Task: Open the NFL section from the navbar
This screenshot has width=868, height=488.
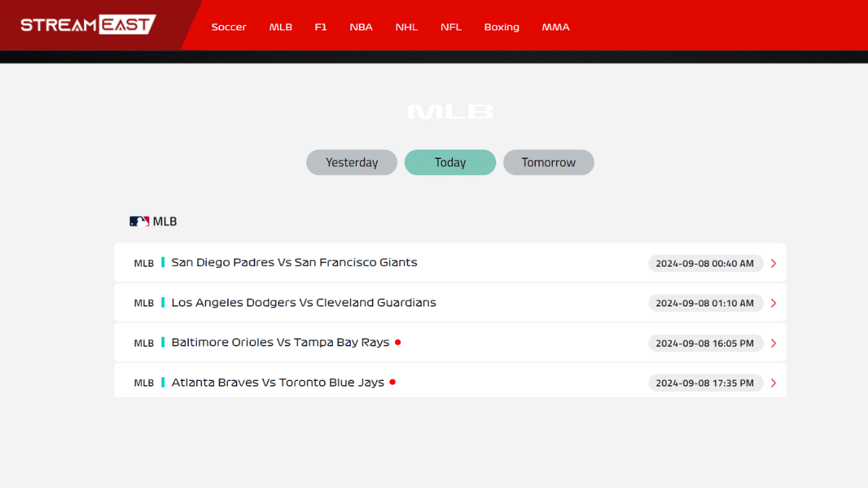Action: [451, 27]
